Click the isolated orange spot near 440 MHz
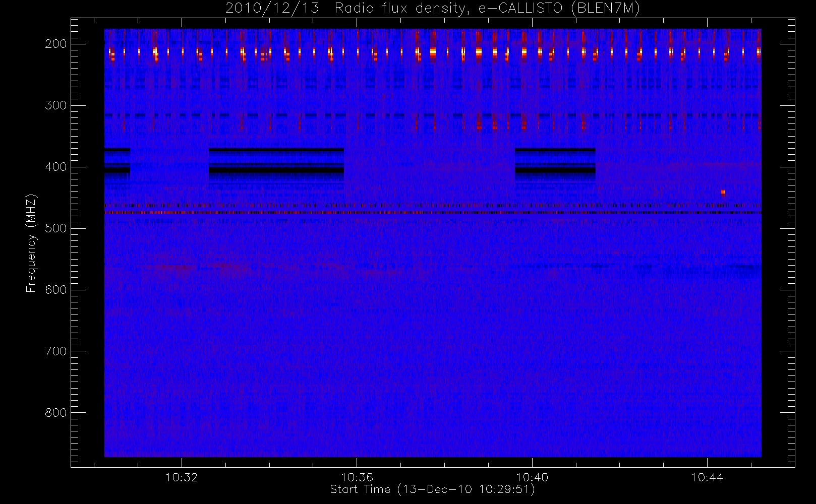The height and width of the screenshot is (504, 816). pos(723,192)
